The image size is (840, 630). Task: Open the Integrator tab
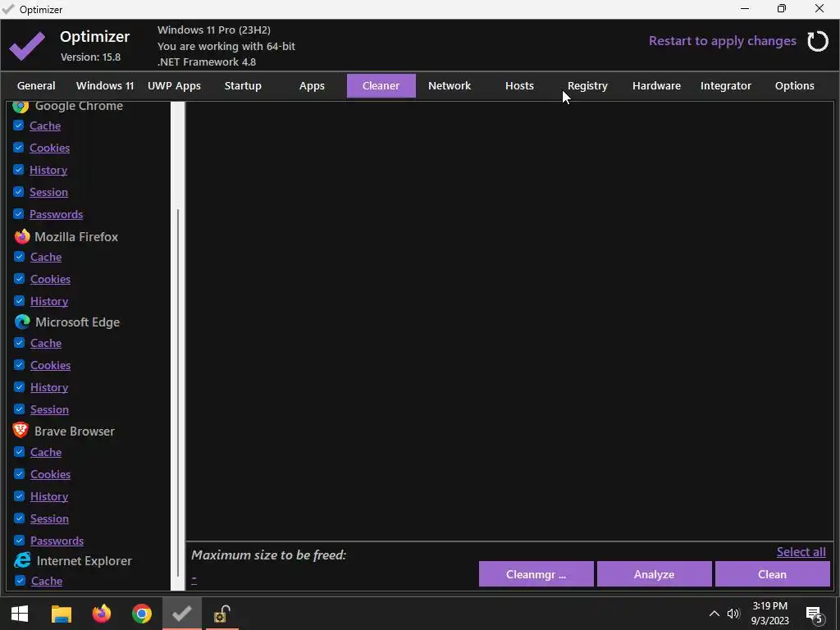725,85
